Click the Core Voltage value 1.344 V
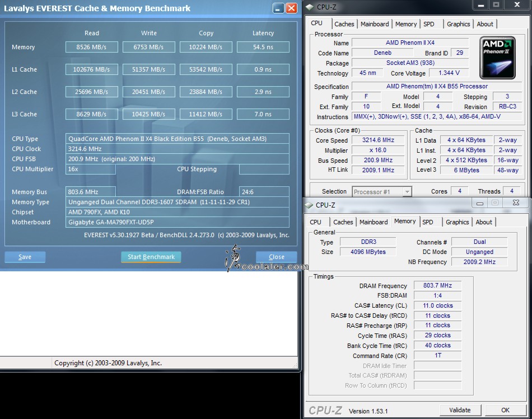This screenshot has height=419, width=532. tap(449, 73)
